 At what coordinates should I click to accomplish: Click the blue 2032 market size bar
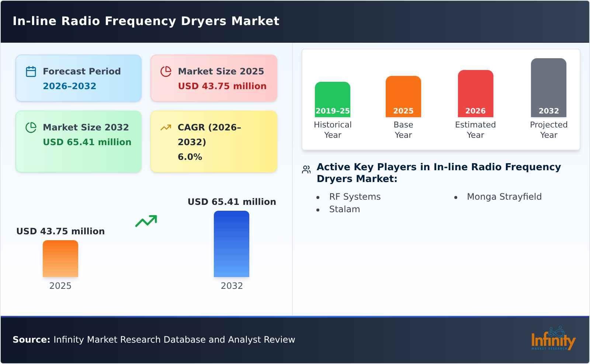[232, 244]
